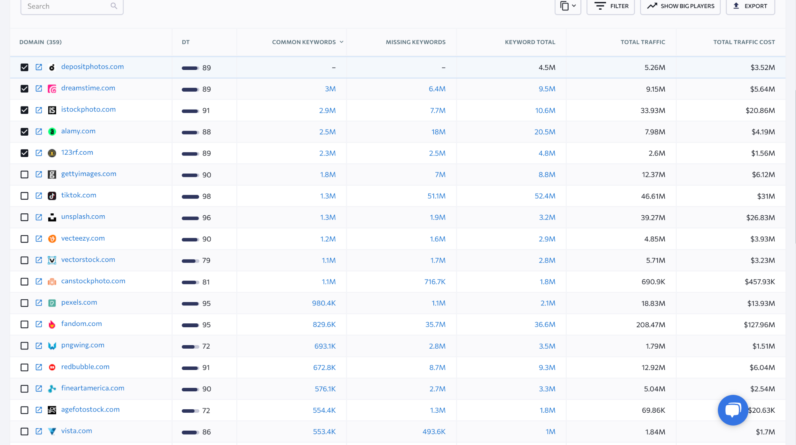The width and height of the screenshot is (796, 445).
Task: Sort by Total Traffic Cost column
Action: [x=744, y=42]
